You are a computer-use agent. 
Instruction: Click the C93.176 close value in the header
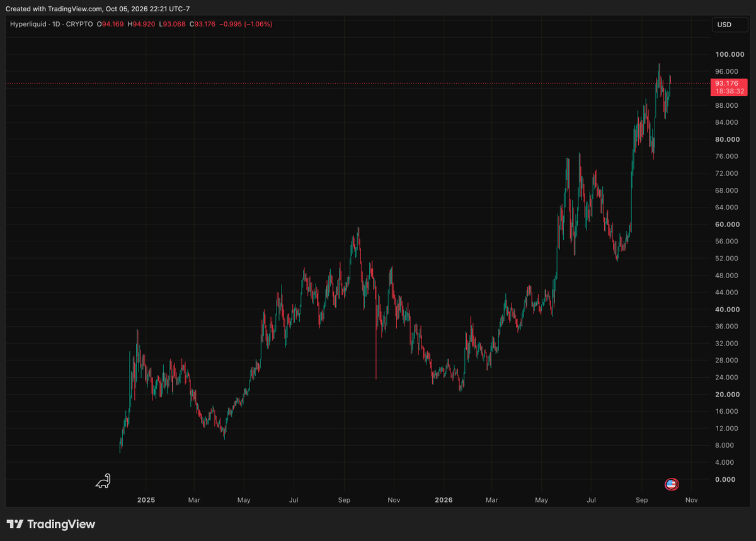(203, 25)
